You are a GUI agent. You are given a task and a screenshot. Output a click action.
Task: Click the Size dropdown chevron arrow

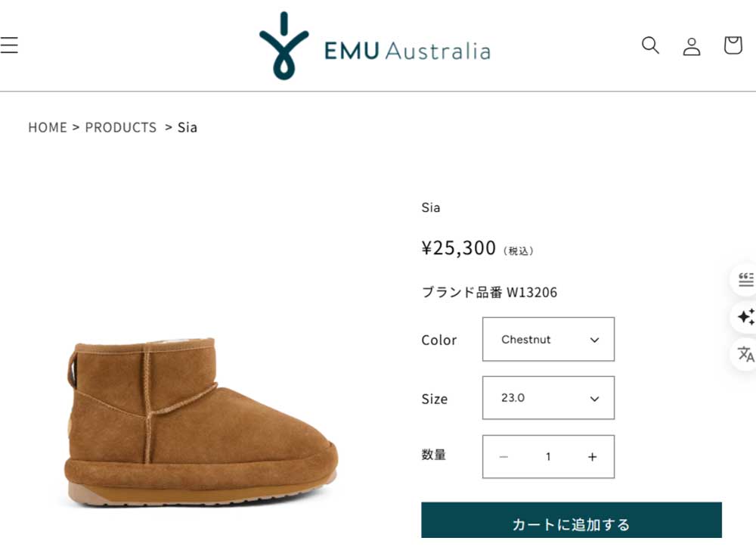pyautogui.click(x=594, y=399)
